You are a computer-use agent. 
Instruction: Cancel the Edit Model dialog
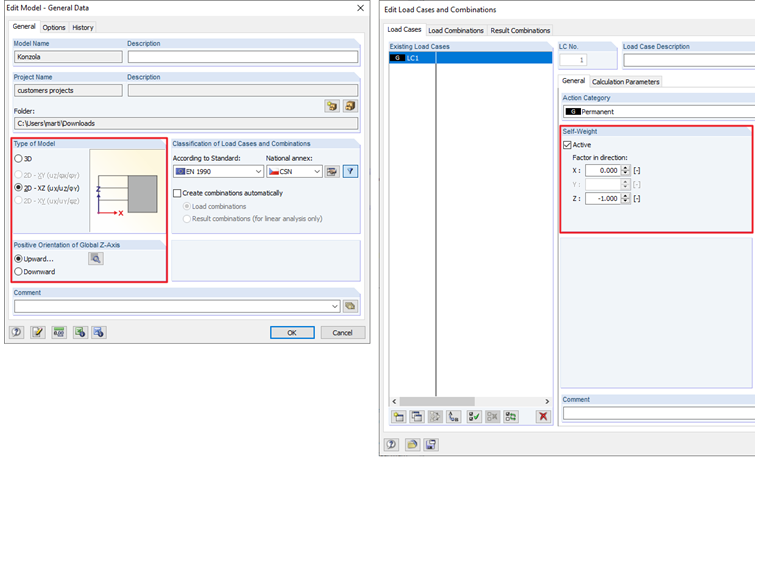coord(342,332)
